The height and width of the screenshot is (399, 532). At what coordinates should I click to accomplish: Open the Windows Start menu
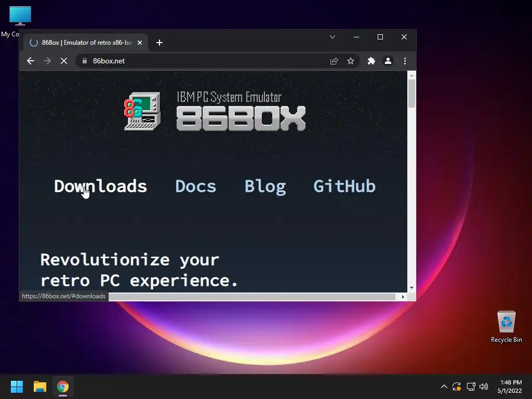tap(17, 387)
